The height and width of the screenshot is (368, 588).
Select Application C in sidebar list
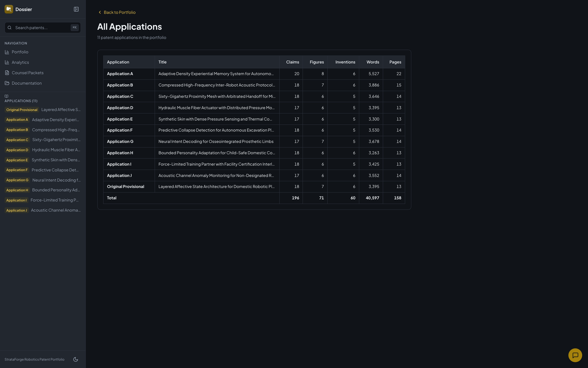pyautogui.click(x=43, y=140)
